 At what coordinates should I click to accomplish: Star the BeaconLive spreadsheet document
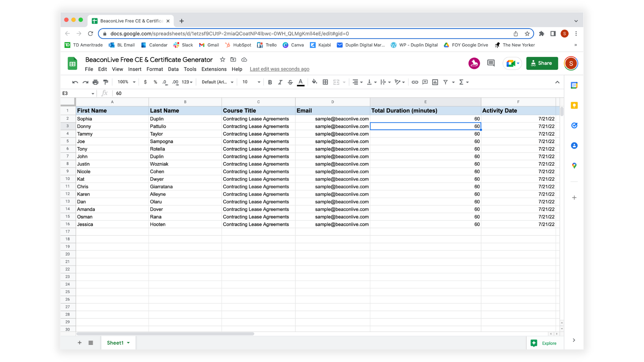(222, 60)
